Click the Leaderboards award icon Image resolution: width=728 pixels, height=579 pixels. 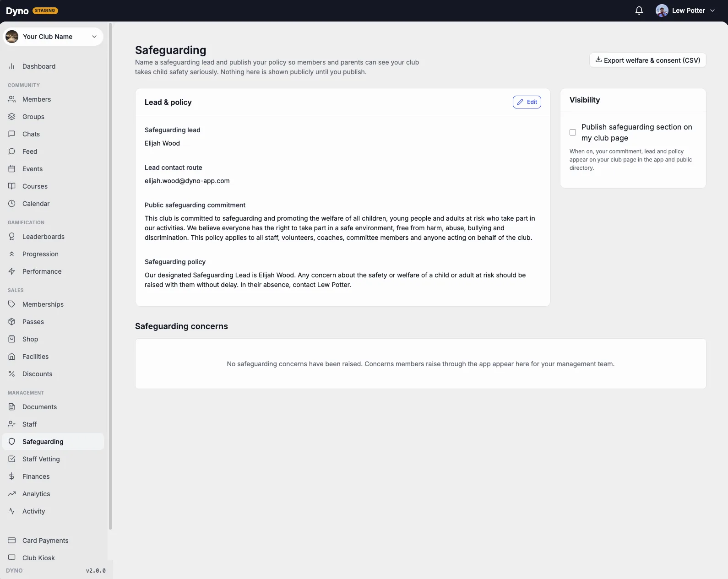tap(12, 237)
